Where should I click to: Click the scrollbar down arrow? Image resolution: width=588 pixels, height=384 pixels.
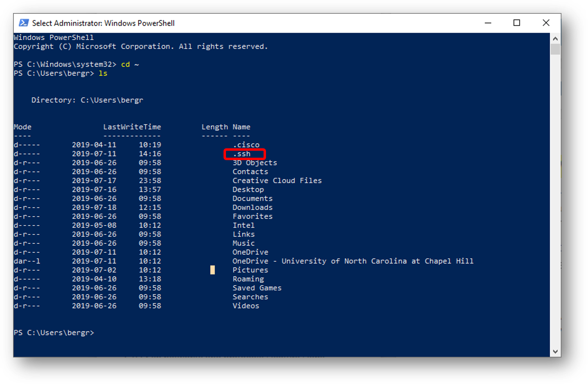[555, 351]
